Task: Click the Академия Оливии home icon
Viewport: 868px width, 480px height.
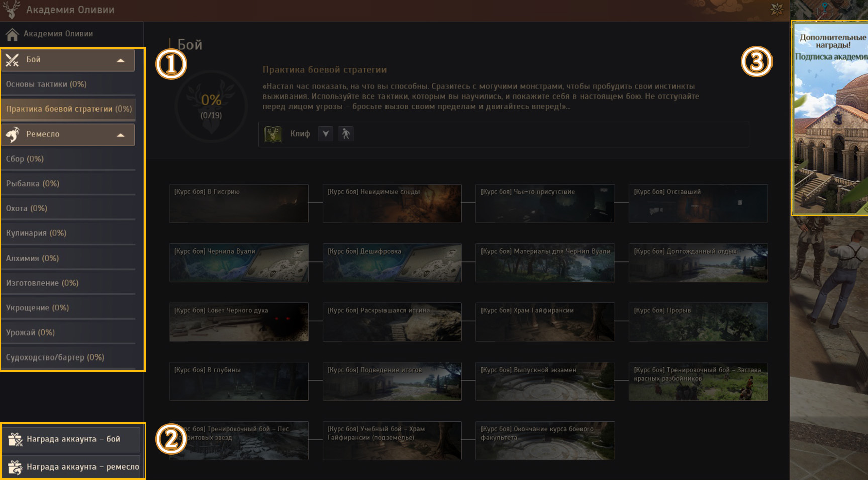Action: (x=12, y=34)
